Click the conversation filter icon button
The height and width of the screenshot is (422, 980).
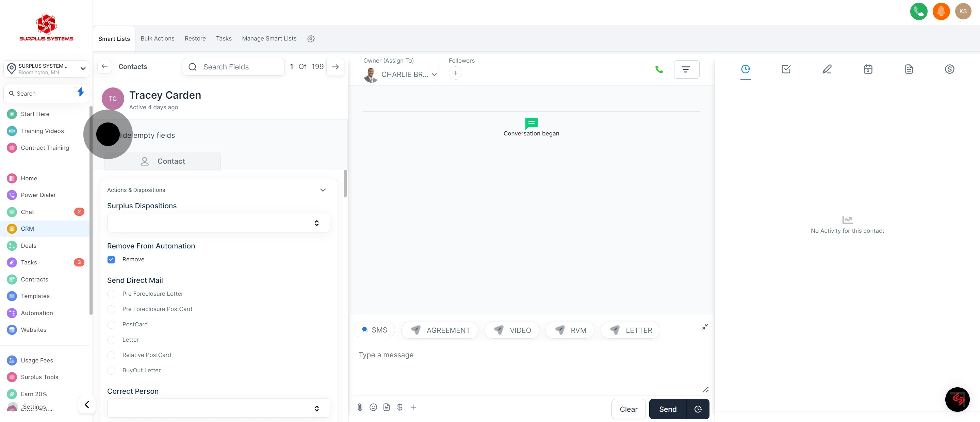coord(686,70)
